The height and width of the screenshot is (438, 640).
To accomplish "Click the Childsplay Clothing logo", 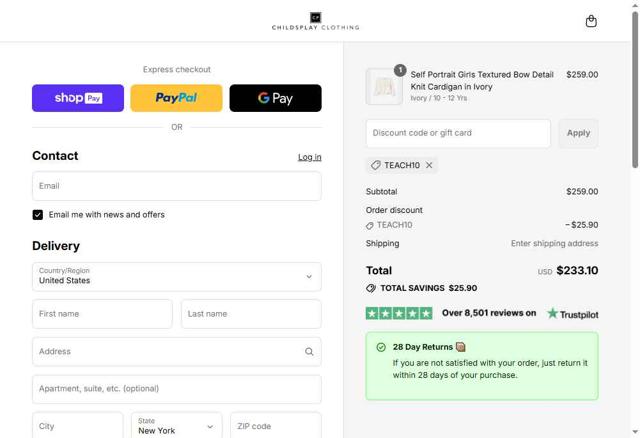I will pyautogui.click(x=316, y=22).
